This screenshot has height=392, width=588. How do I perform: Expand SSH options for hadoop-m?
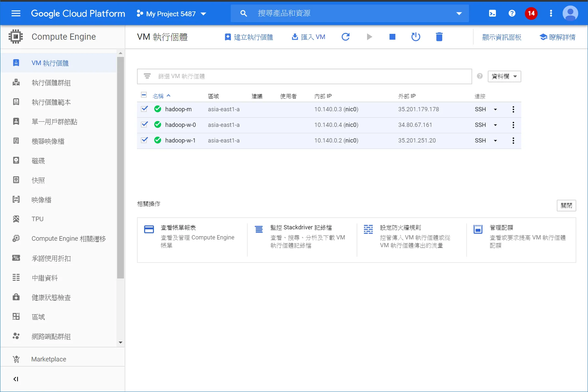coord(495,109)
